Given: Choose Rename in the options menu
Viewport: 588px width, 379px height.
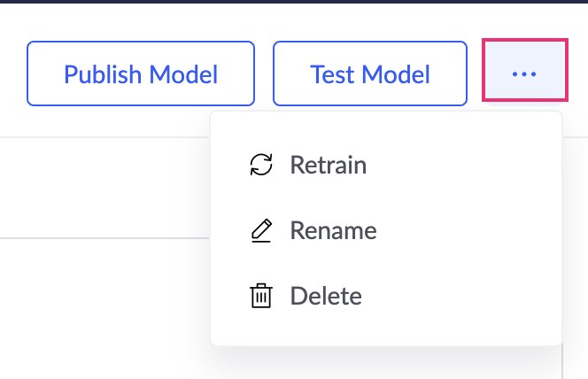Looking at the screenshot, I should (x=333, y=231).
